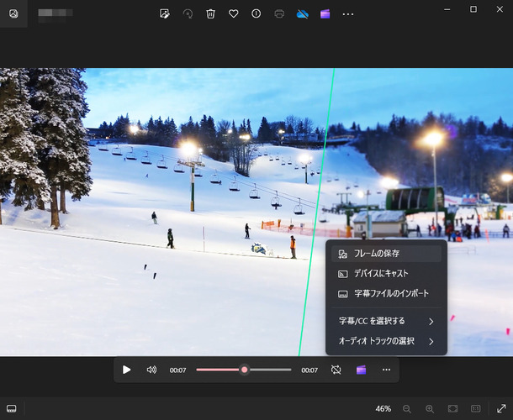Play the video

tap(126, 370)
